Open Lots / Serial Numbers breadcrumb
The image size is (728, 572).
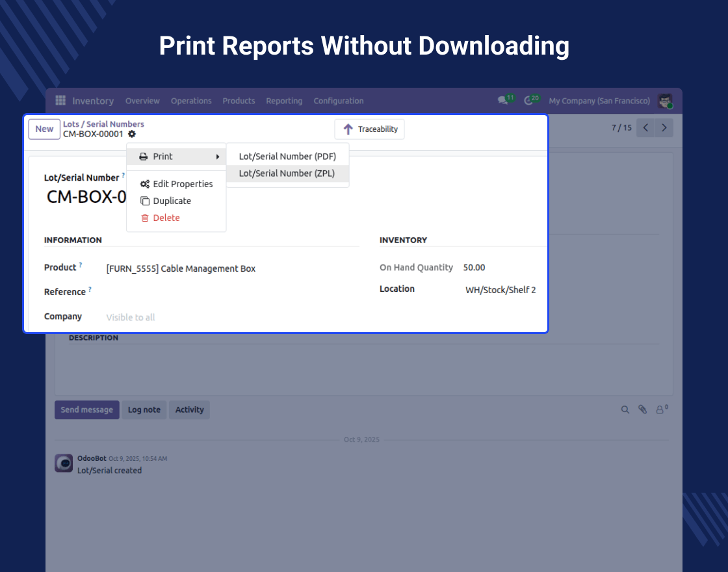click(x=103, y=124)
